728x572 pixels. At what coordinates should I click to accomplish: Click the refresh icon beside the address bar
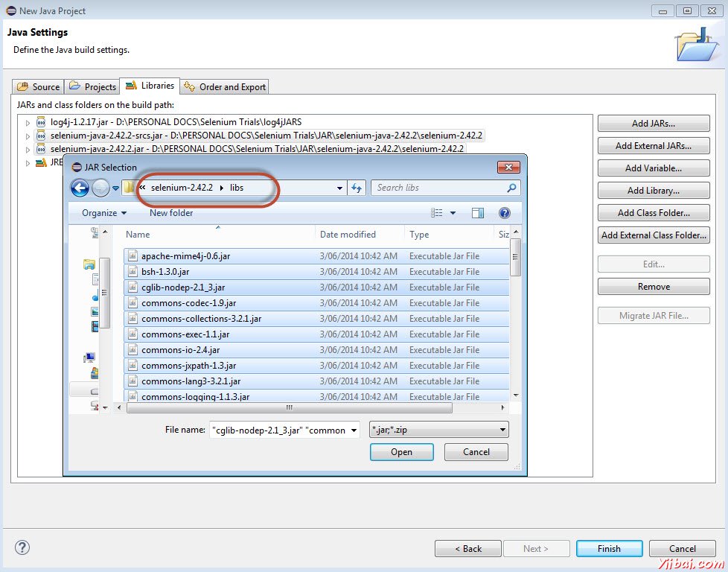[x=357, y=188]
